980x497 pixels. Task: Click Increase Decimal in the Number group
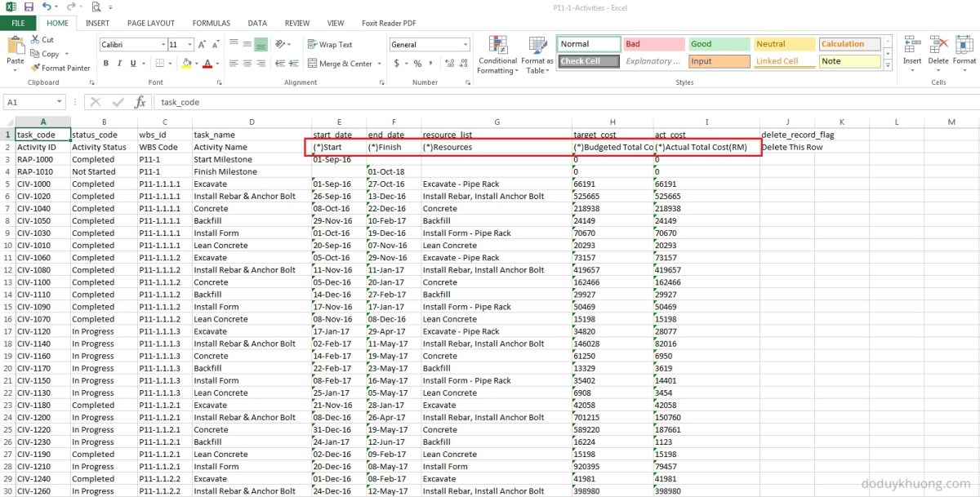[x=450, y=64]
